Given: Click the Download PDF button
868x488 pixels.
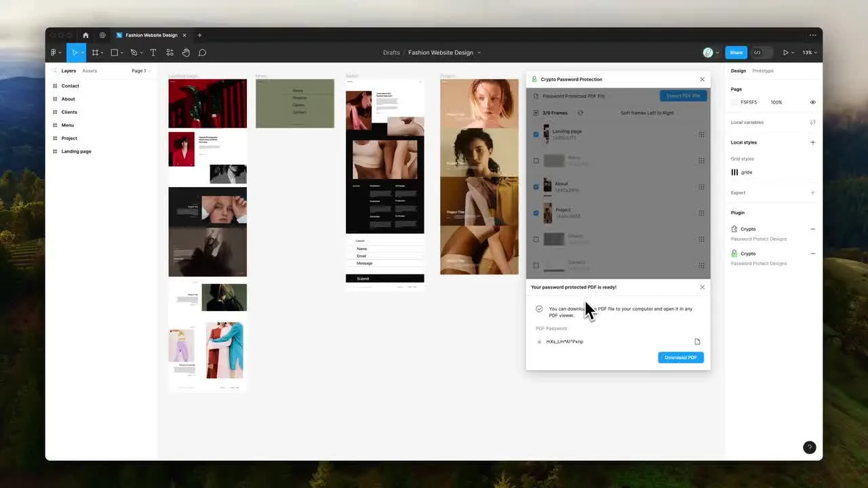Looking at the screenshot, I should [680, 357].
